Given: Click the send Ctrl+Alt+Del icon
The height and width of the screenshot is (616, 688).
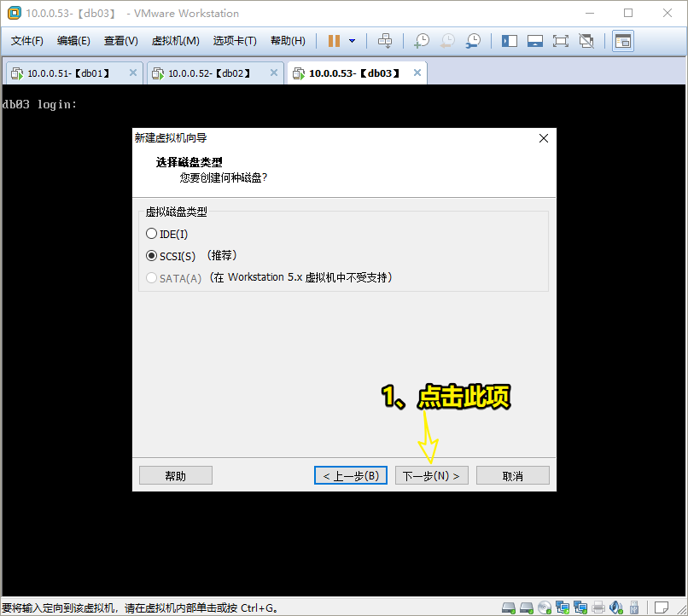Looking at the screenshot, I should (385, 41).
